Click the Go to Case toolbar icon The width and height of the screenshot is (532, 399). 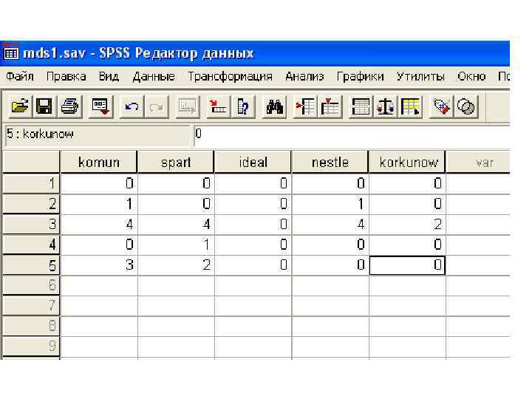(218, 106)
